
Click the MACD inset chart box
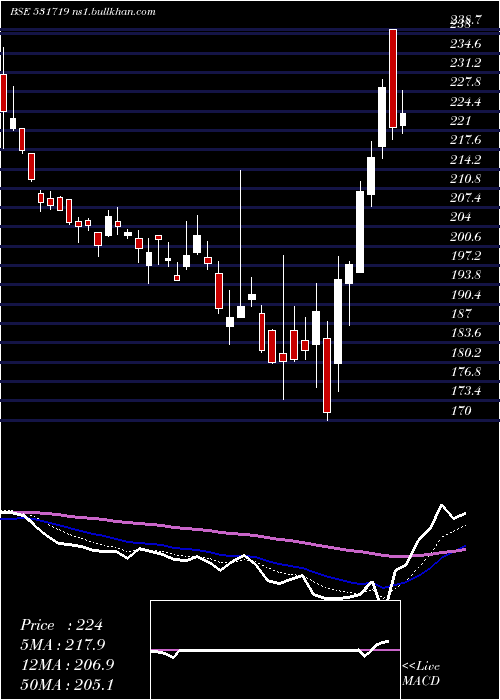(x=275, y=650)
